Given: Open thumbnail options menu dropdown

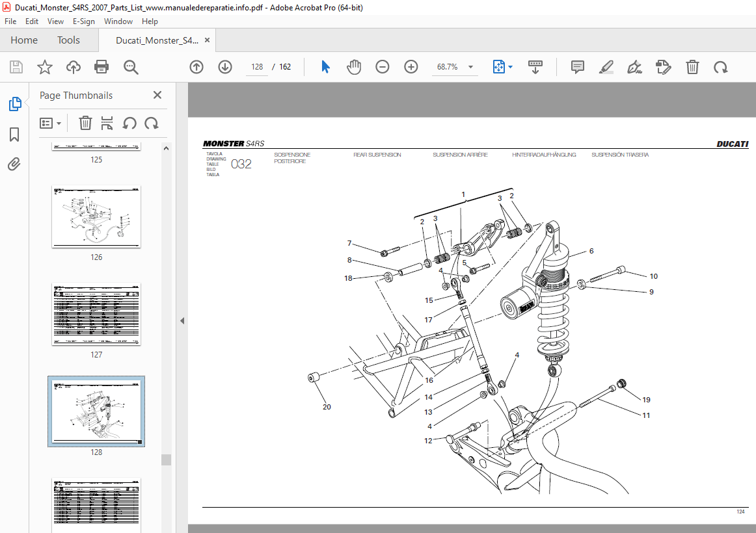Looking at the screenshot, I should click(51, 123).
